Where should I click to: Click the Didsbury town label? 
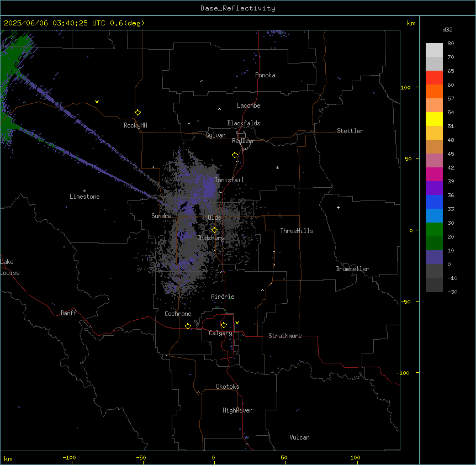[211, 238]
